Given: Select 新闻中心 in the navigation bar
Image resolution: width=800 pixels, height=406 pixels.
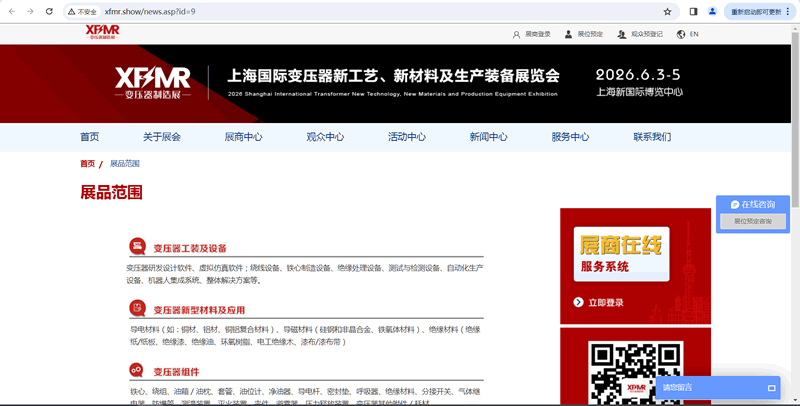Looking at the screenshot, I should [x=488, y=137].
